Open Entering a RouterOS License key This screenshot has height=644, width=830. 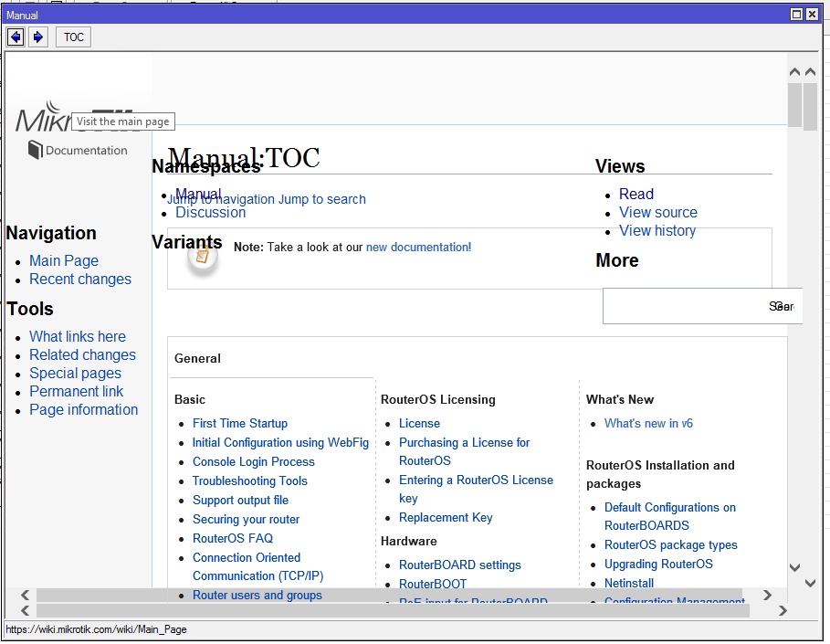[x=476, y=489]
